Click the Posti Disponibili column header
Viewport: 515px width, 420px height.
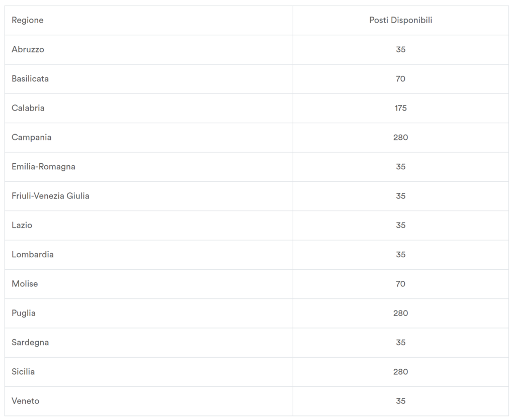point(400,20)
